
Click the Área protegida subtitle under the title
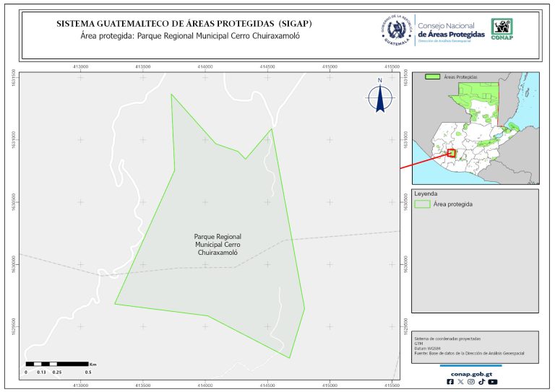tap(190, 35)
